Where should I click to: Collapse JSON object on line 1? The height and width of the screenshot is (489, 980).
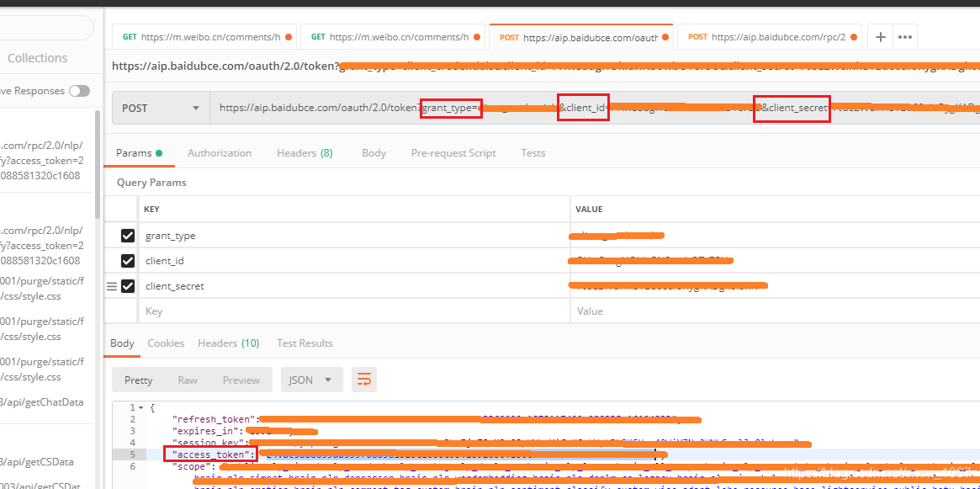(140, 407)
